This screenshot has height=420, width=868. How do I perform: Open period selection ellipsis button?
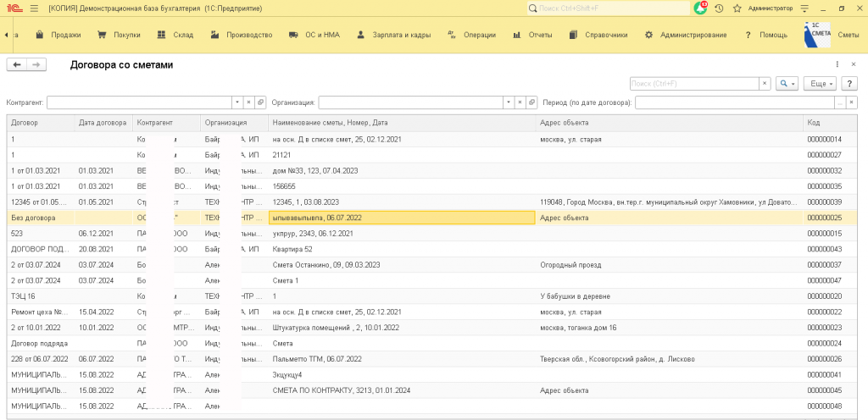(840, 102)
